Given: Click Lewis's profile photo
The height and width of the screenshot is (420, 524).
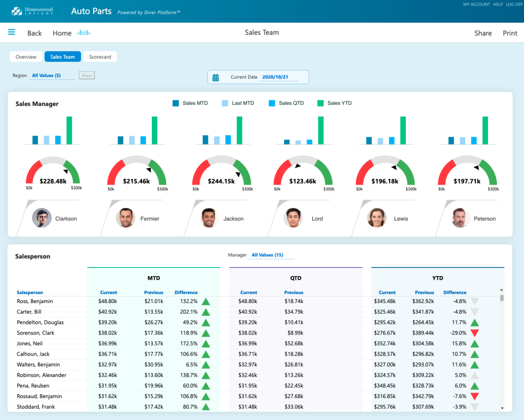Looking at the screenshot, I should click(x=376, y=218).
